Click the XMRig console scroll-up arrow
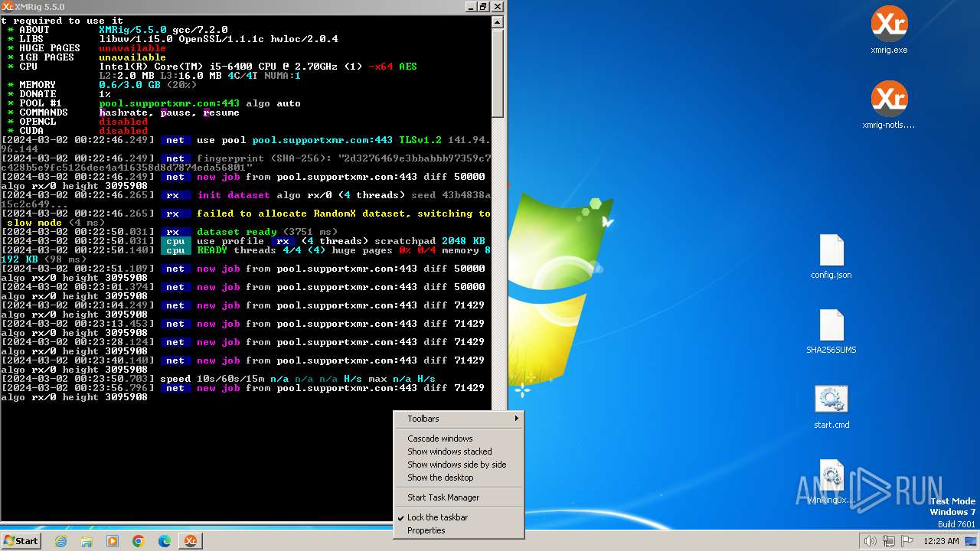This screenshot has height=551, width=980. coord(498,21)
